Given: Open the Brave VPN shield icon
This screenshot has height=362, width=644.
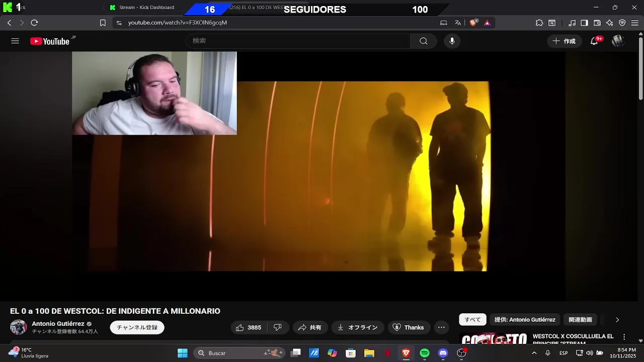Looking at the screenshot, I should [x=622, y=23].
